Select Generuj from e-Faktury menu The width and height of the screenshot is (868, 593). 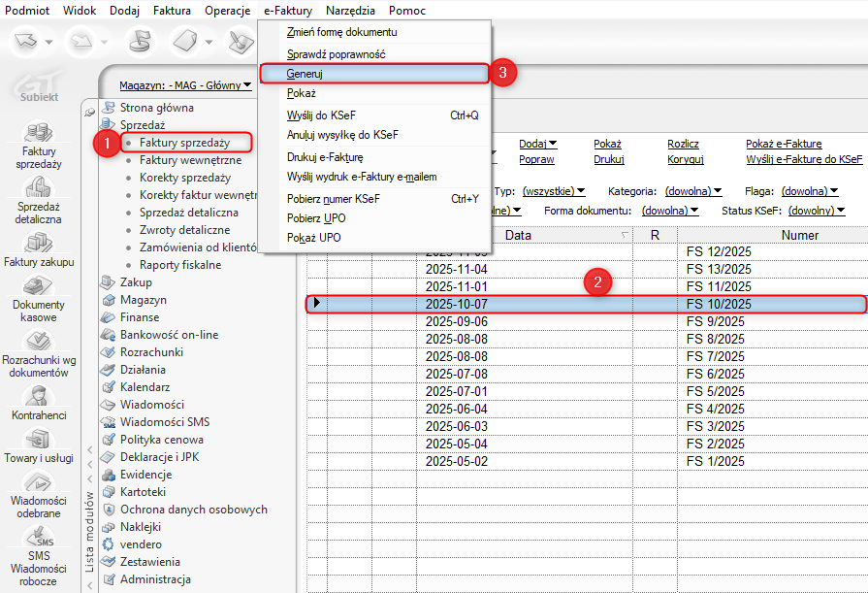click(x=372, y=73)
